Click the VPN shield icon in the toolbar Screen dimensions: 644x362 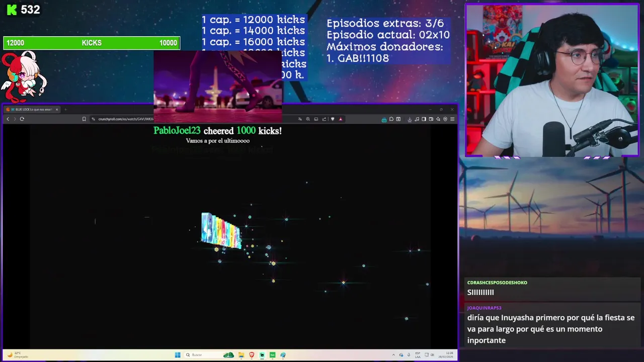coord(445,119)
